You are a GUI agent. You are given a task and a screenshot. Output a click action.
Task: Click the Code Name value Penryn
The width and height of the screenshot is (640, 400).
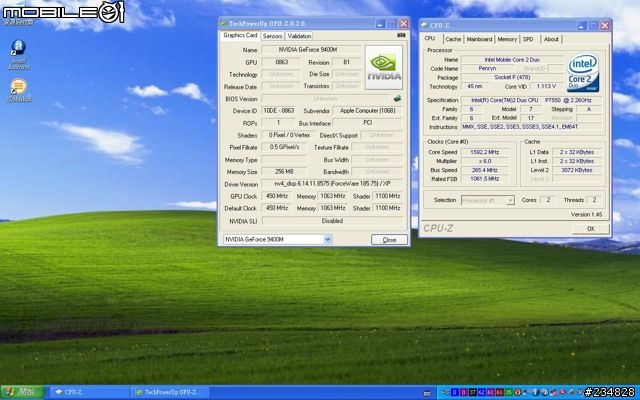487,69
